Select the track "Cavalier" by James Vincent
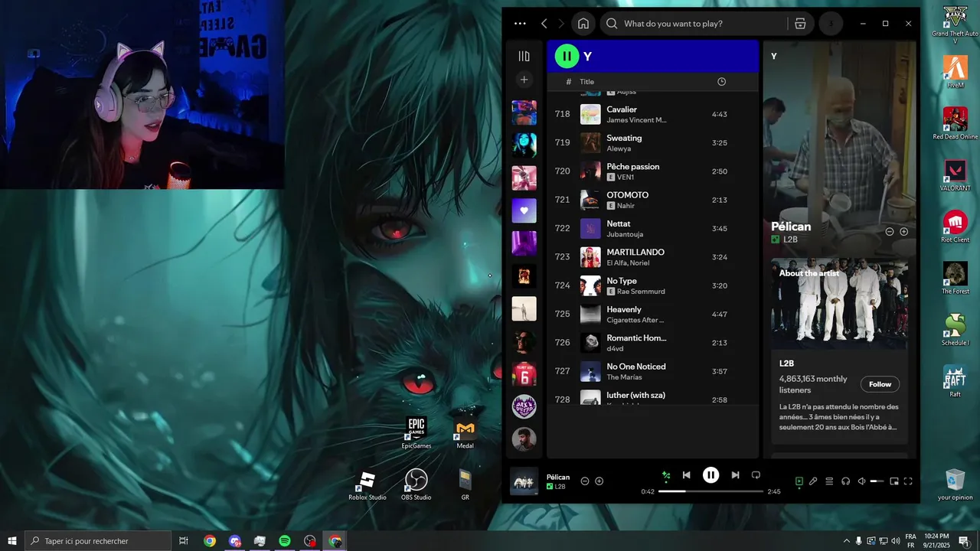The width and height of the screenshot is (980, 551). (x=652, y=114)
